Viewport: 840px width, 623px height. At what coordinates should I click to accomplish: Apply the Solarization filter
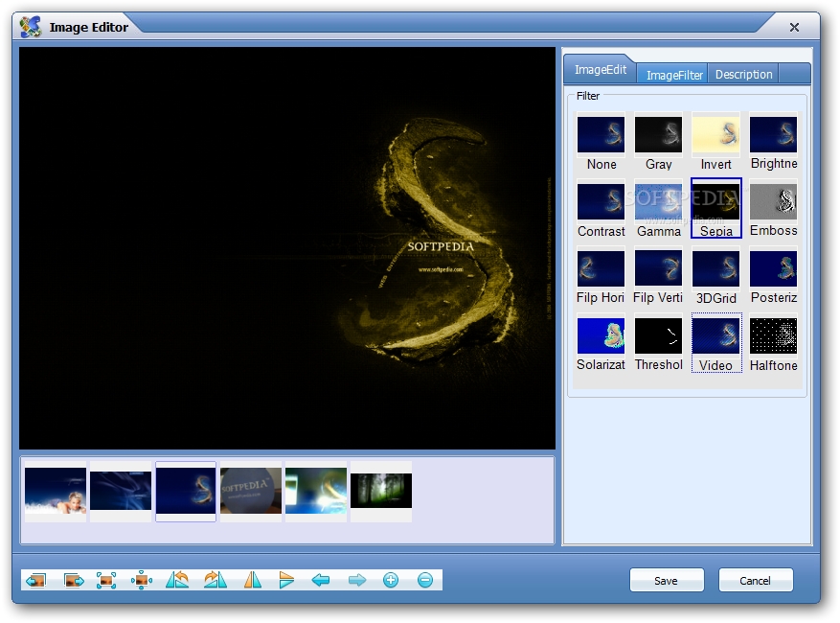(x=602, y=343)
